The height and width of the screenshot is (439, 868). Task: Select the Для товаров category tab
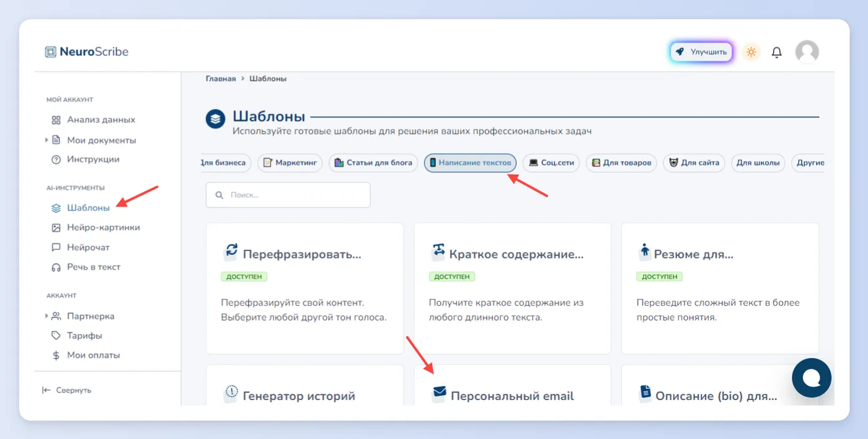pyautogui.click(x=621, y=163)
